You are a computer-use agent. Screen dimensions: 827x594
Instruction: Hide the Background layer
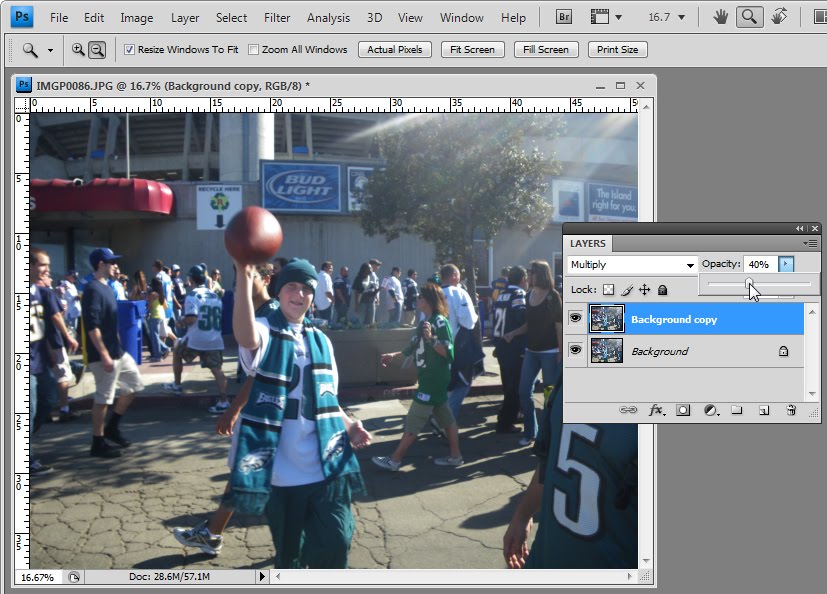point(575,349)
